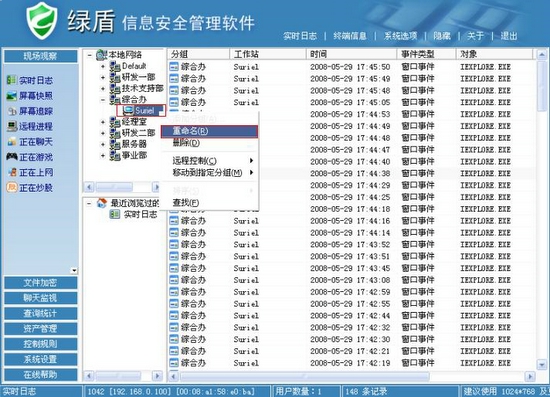The width and height of the screenshot is (550, 397).
Task: Click the 时间 column header
Action: [x=352, y=54]
